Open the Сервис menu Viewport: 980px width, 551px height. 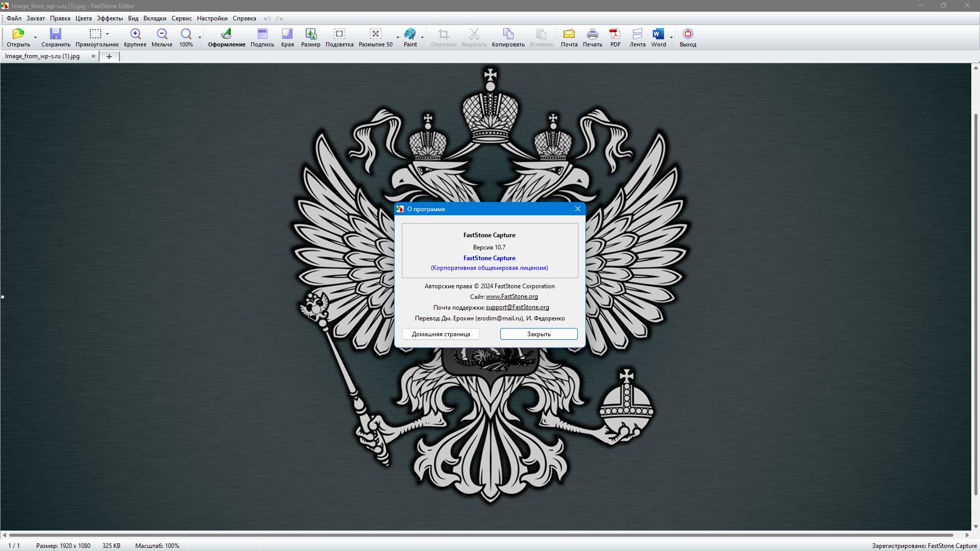(182, 18)
